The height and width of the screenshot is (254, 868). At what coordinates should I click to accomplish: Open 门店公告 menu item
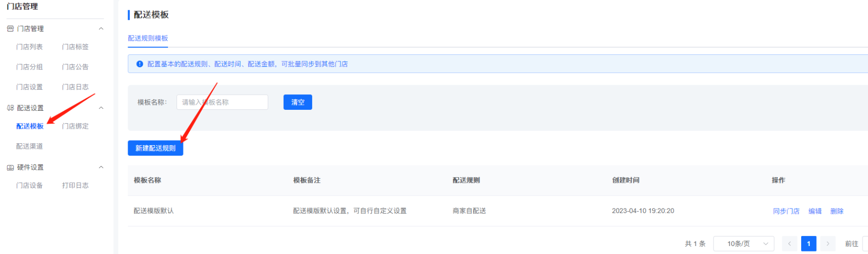click(x=75, y=67)
